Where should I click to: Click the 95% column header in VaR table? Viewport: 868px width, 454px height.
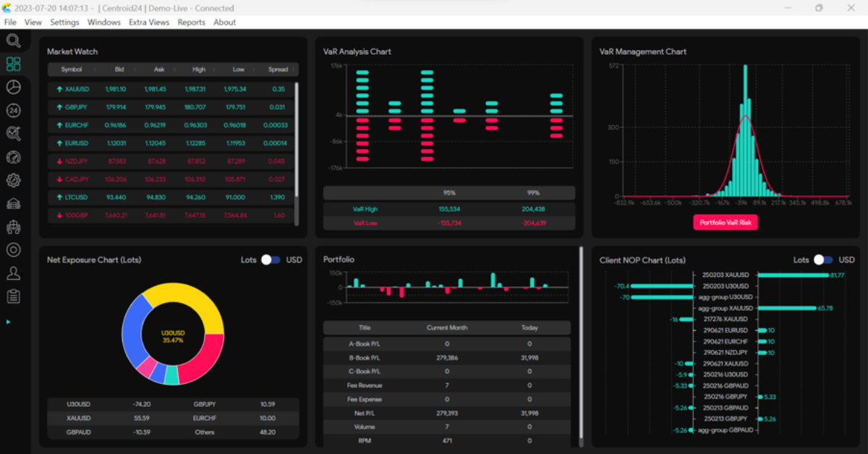pyautogui.click(x=449, y=193)
